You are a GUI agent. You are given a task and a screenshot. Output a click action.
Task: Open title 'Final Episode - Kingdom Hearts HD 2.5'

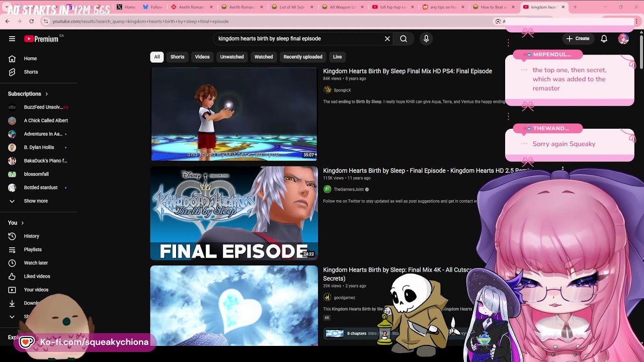(427, 171)
